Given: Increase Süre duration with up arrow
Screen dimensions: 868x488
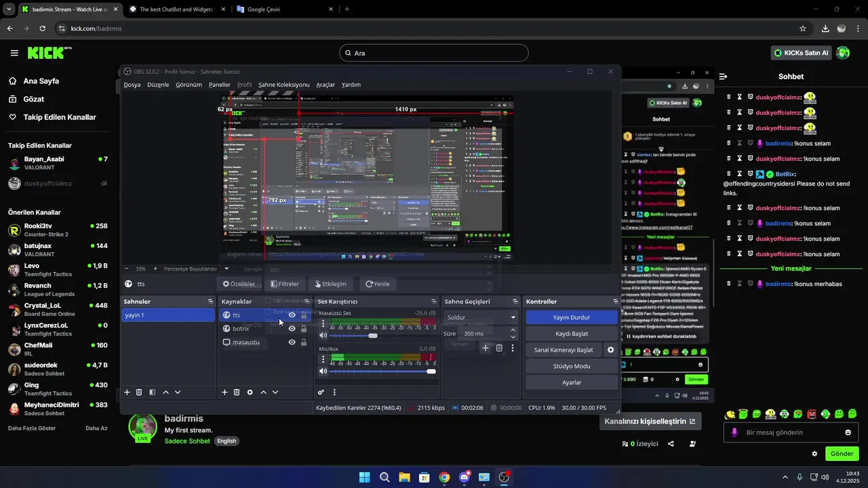Looking at the screenshot, I should (x=513, y=331).
